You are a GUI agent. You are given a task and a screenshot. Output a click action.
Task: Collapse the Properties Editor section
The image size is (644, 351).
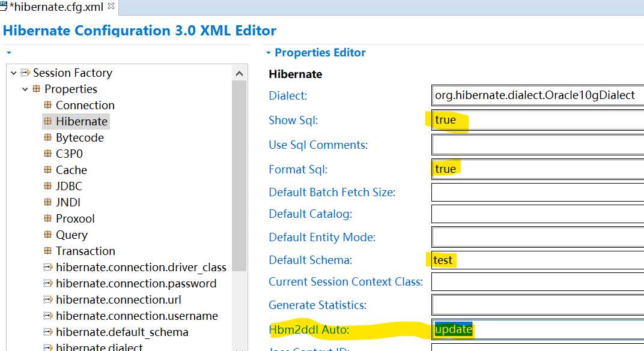coord(268,53)
